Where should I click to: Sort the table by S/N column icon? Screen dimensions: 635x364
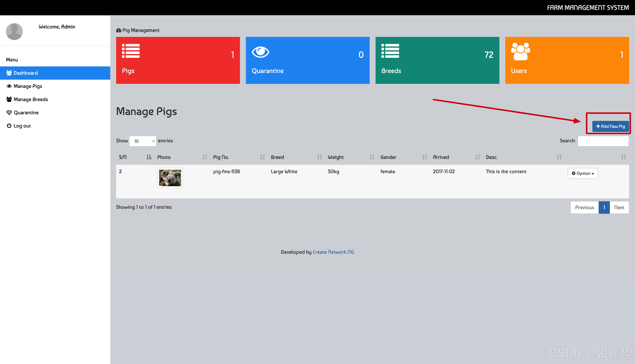click(x=149, y=157)
